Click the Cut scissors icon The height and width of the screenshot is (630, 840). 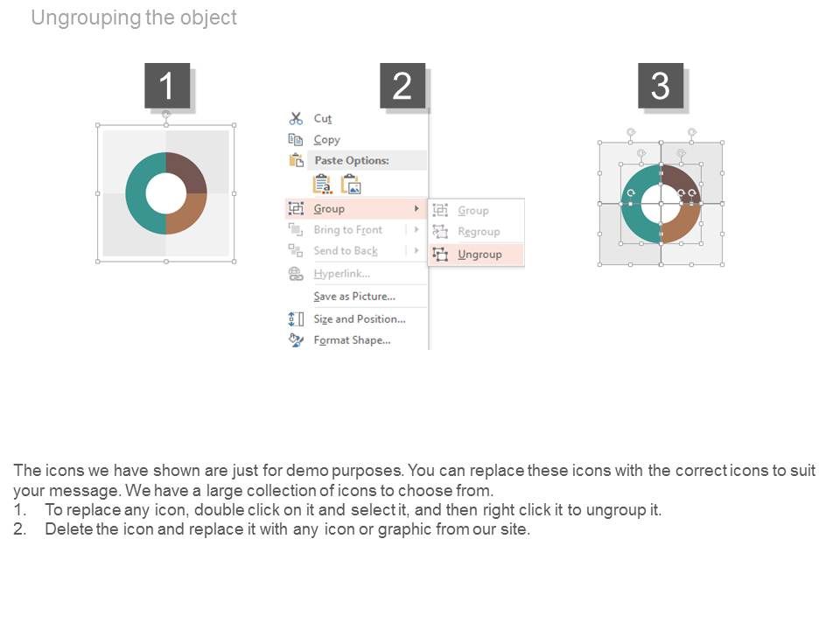pos(296,118)
